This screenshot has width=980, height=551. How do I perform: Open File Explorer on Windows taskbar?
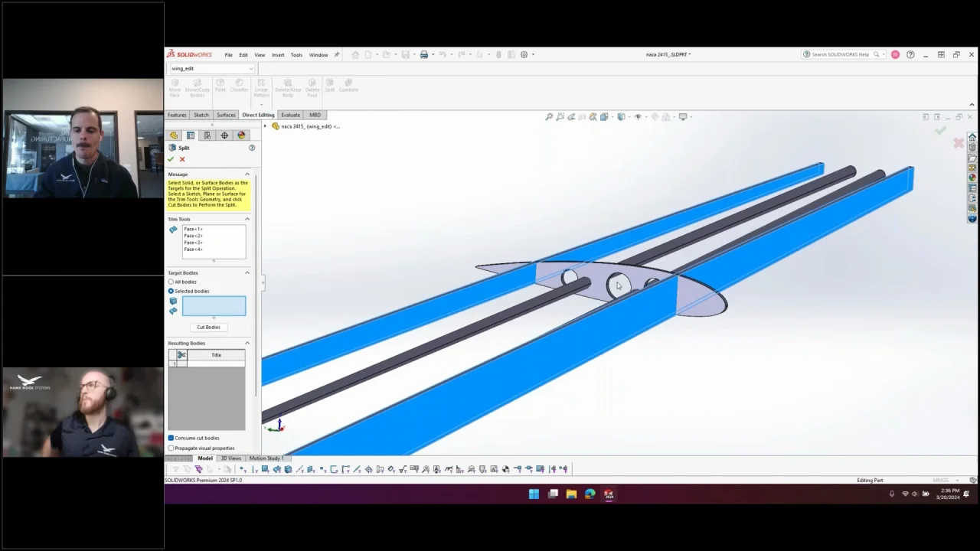click(x=571, y=494)
